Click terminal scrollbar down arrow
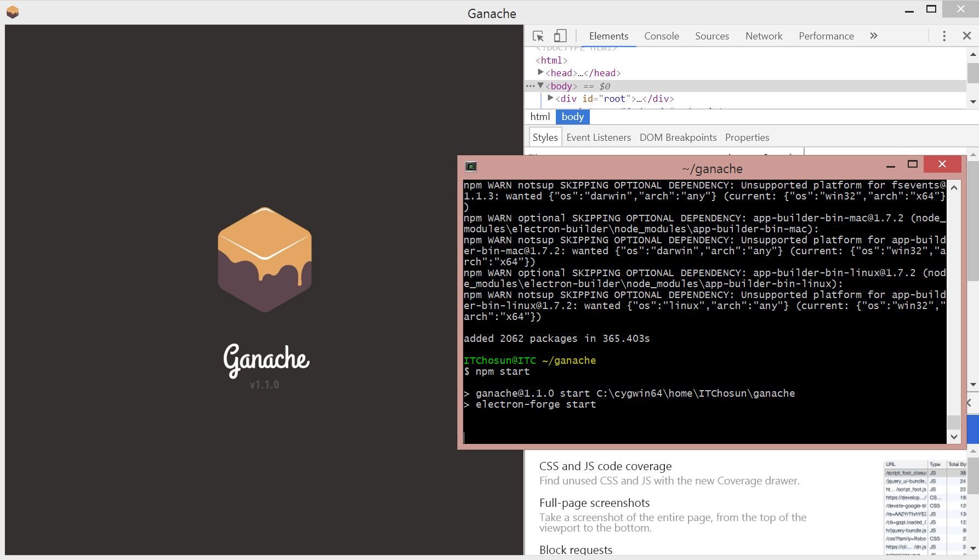 (954, 437)
